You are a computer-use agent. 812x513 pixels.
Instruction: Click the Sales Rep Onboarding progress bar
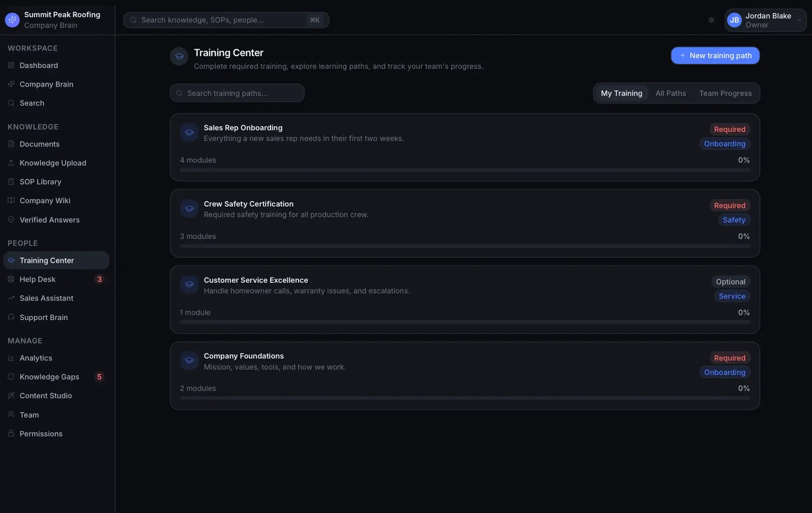coord(465,170)
